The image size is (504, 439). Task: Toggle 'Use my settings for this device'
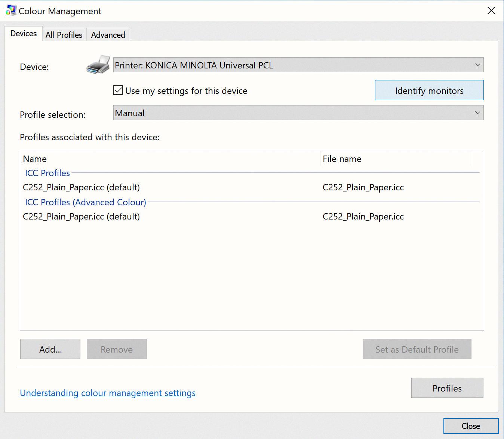click(x=118, y=90)
